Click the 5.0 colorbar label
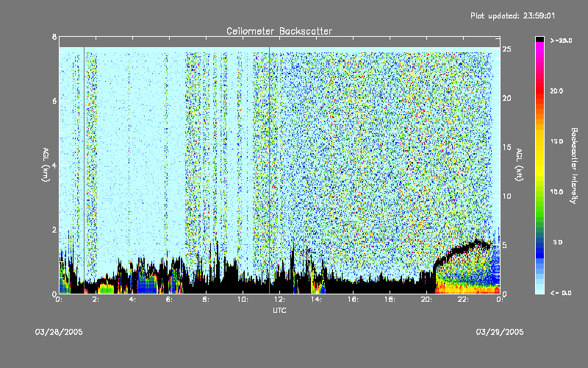 558,242
